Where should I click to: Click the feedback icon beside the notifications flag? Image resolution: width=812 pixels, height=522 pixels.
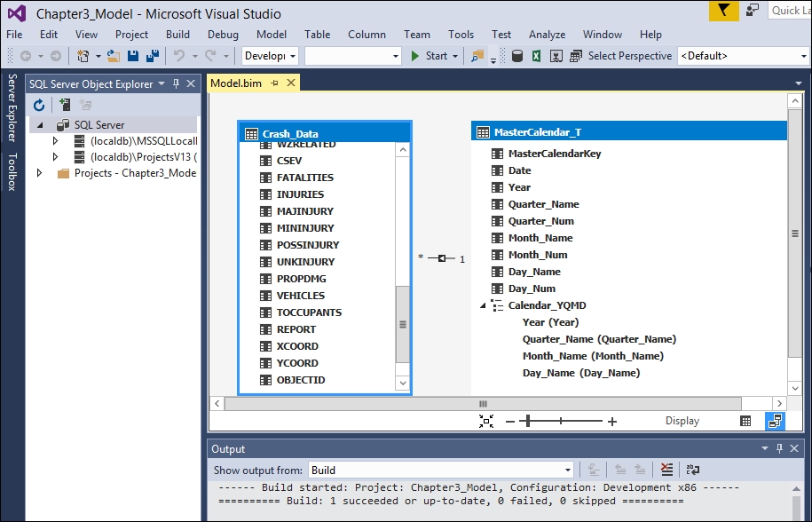(x=752, y=11)
